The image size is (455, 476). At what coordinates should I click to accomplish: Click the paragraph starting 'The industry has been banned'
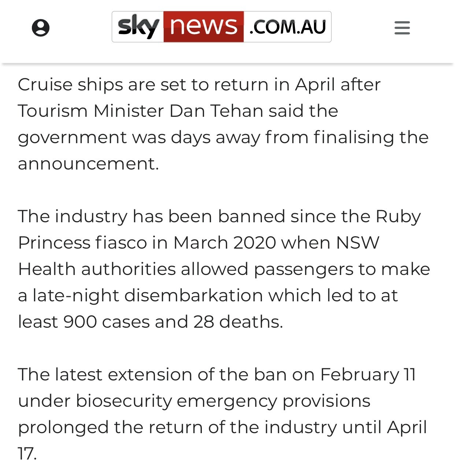224,269
